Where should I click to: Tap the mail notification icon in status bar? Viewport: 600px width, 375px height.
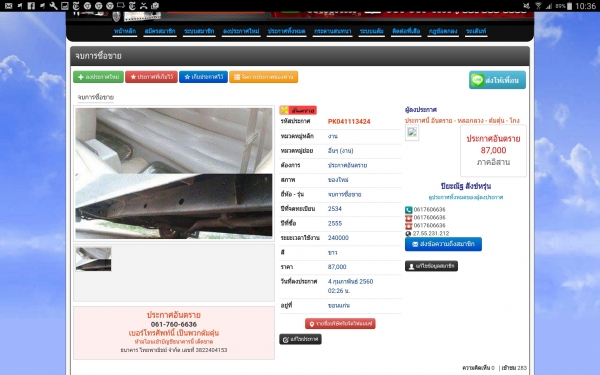(8, 5)
